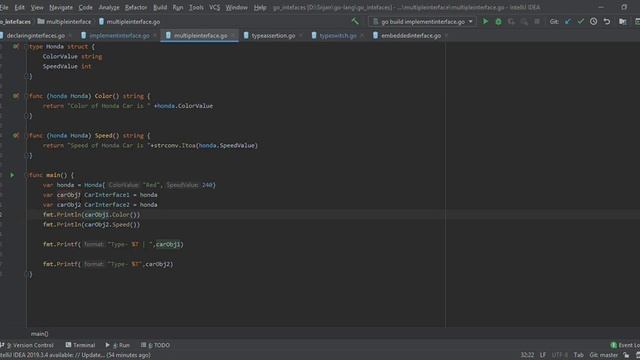
Task: Close the embeddedinterface.go editor tab
Action: tap(447, 36)
